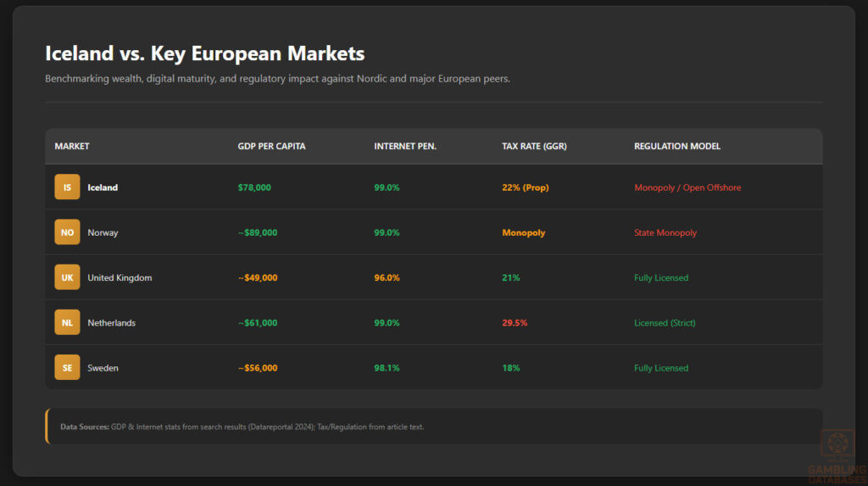
Task: Select Norway's Monopoly tax rate cell
Action: tap(524, 232)
